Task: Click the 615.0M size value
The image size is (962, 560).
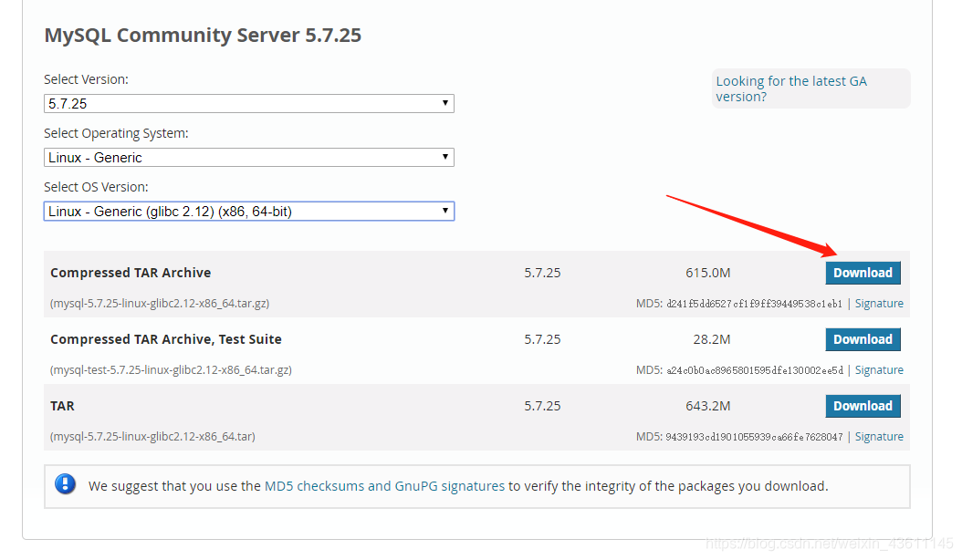Action: [708, 273]
